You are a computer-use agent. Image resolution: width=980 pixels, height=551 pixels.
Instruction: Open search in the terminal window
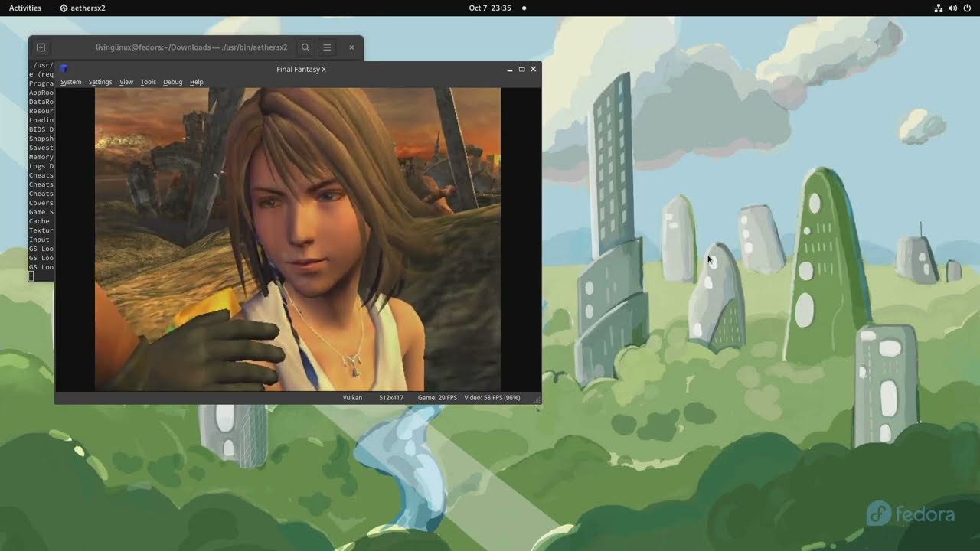[x=305, y=47]
